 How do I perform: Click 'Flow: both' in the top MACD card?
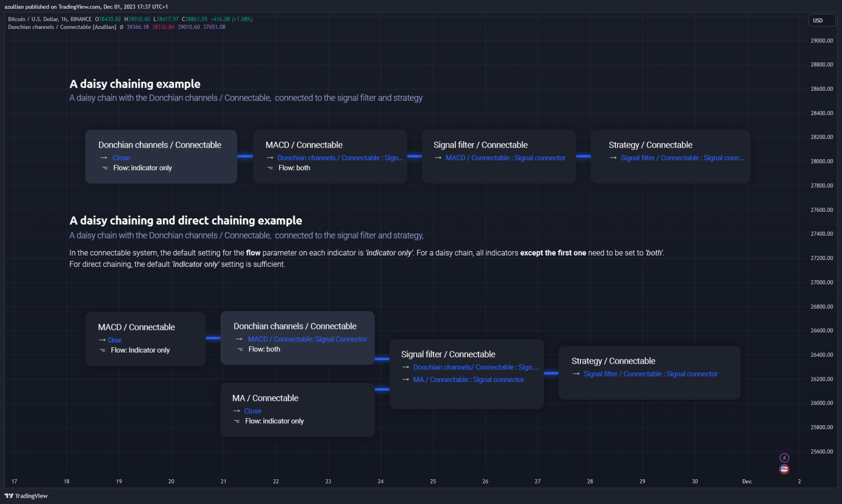[294, 168]
